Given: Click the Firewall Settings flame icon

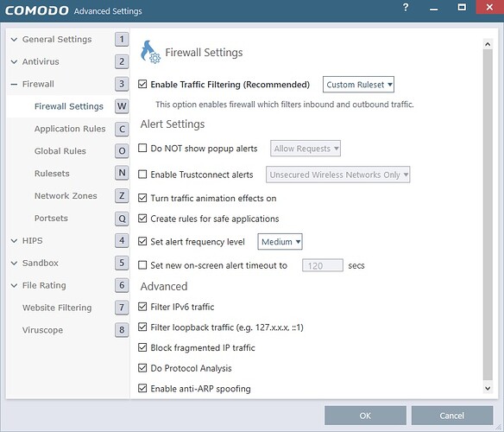Looking at the screenshot, I should click(x=150, y=52).
